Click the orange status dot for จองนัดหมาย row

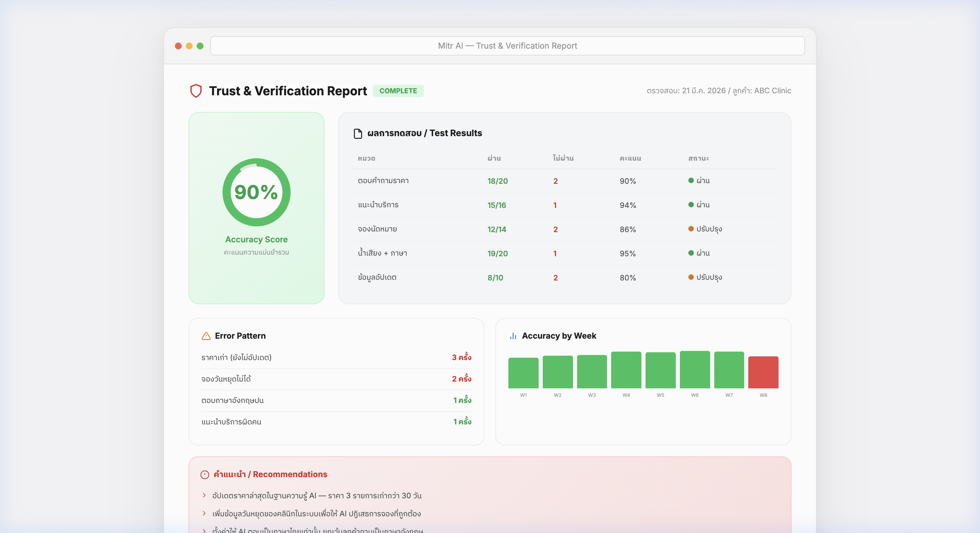[x=691, y=229]
